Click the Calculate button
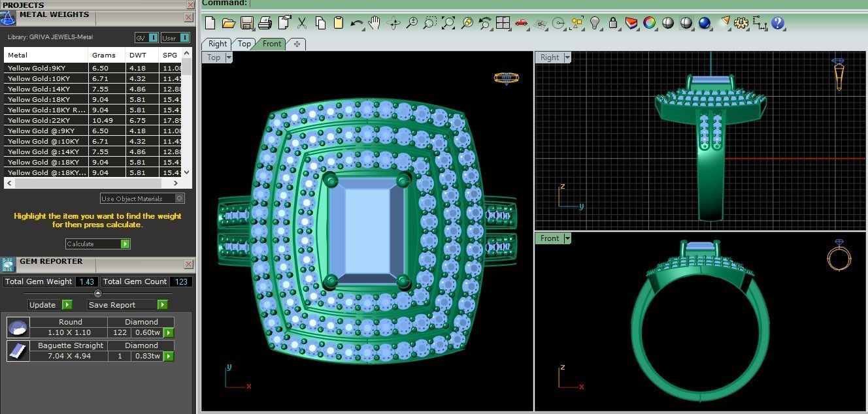 pyautogui.click(x=98, y=244)
